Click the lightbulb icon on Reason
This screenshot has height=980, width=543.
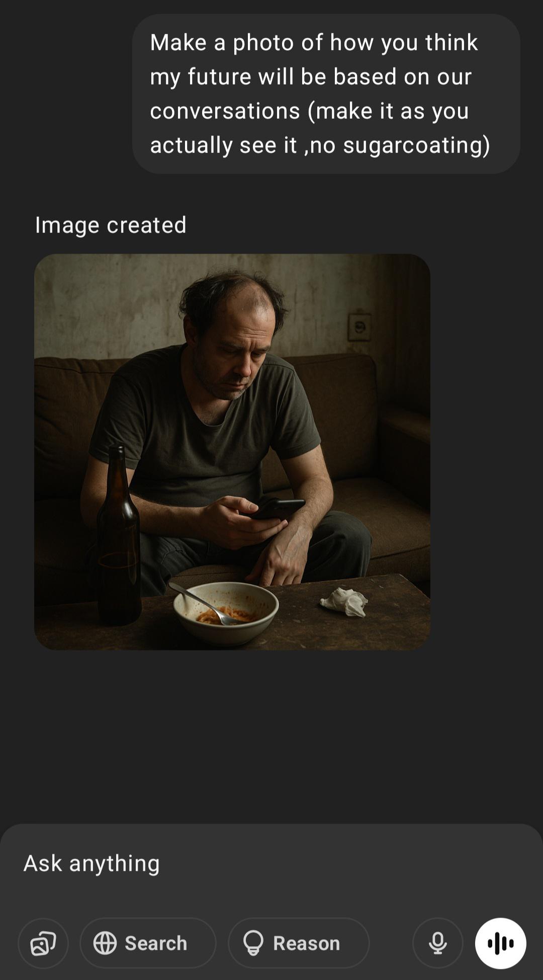253,943
